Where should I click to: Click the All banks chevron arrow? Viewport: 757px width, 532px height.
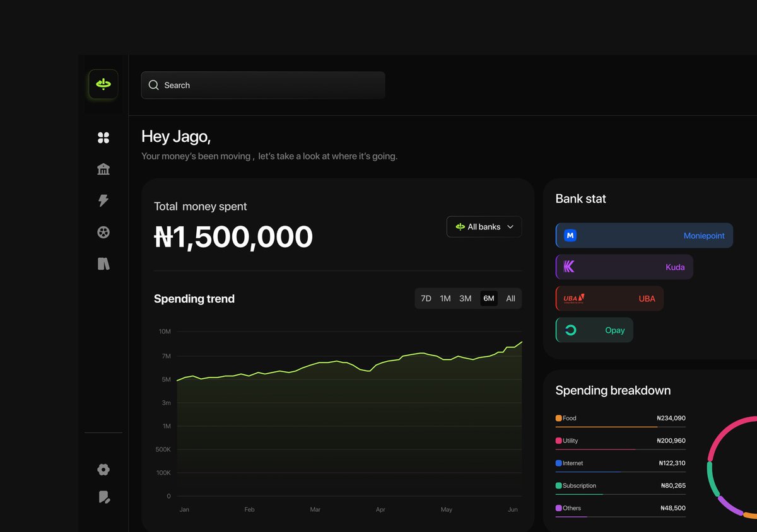510,227
